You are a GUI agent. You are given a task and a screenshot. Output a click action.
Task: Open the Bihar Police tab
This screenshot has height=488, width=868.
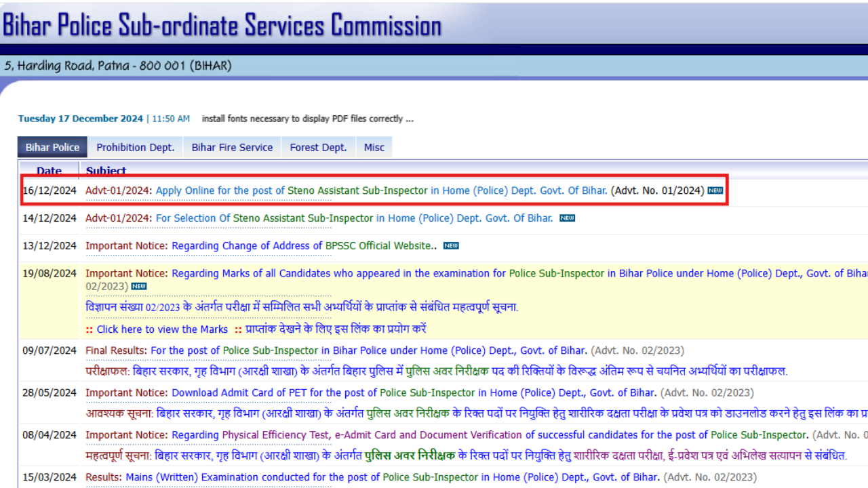(x=52, y=147)
